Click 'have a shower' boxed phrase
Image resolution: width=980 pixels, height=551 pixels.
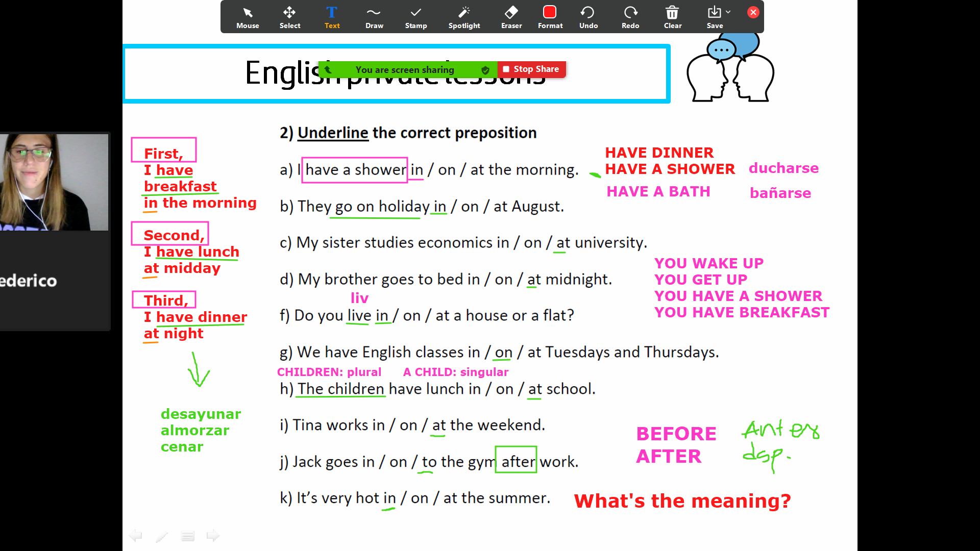click(x=355, y=170)
